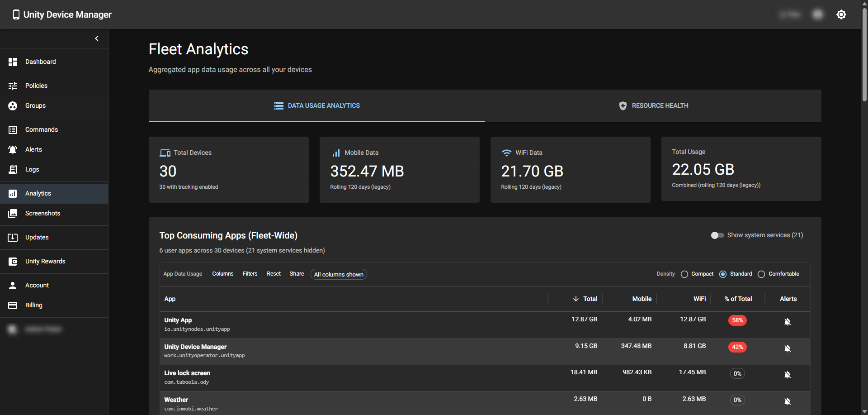
Task: Click the Share button in table toolbar
Action: click(x=297, y=274)
